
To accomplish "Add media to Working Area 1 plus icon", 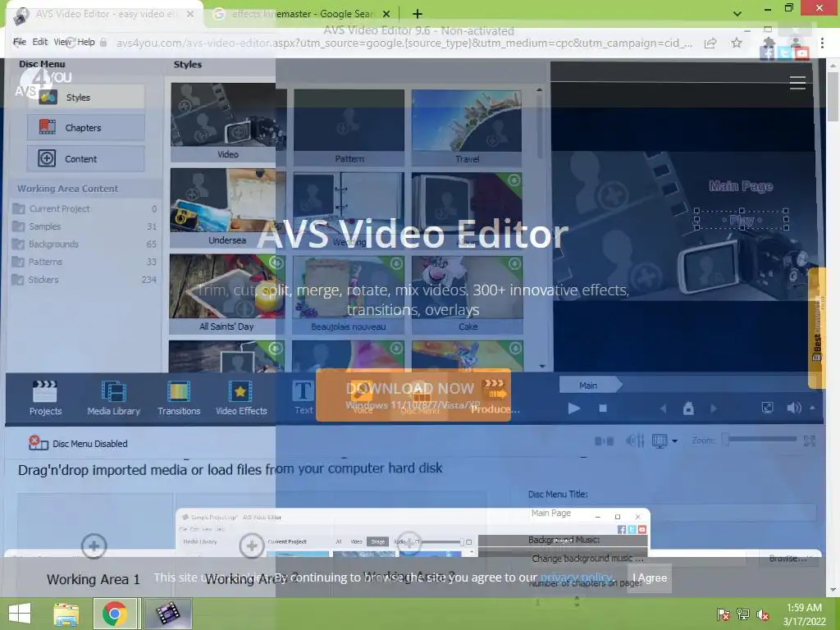I will point(94,546).
